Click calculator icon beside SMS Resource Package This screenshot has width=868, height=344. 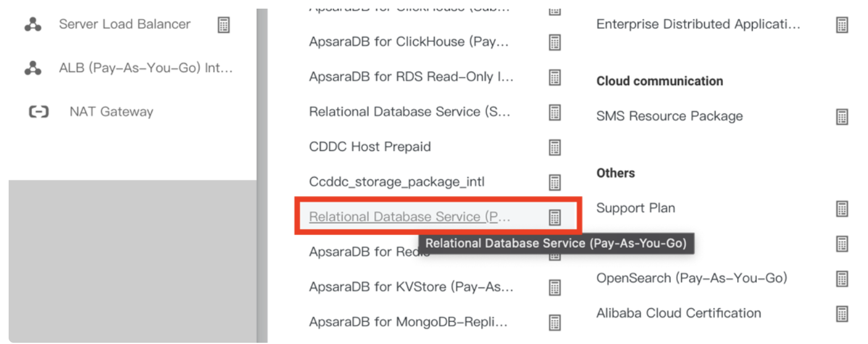(x=841, y=117)
